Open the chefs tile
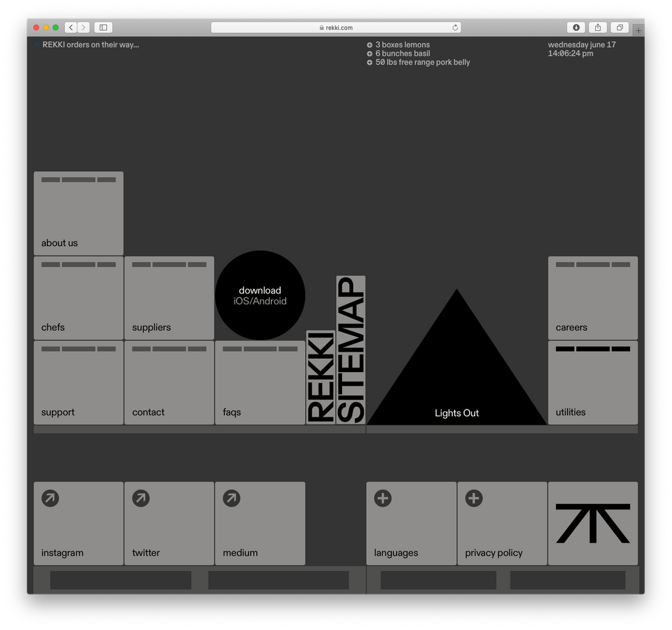 tap(79, 298)
